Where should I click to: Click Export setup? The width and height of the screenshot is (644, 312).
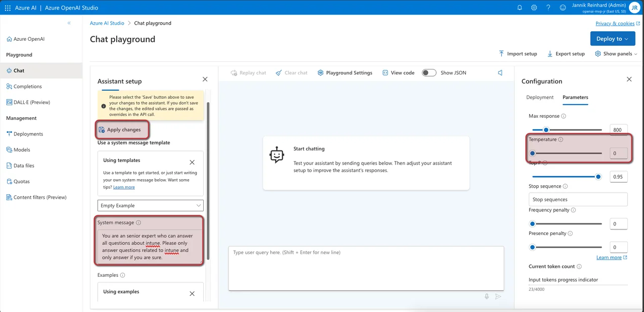566,54
